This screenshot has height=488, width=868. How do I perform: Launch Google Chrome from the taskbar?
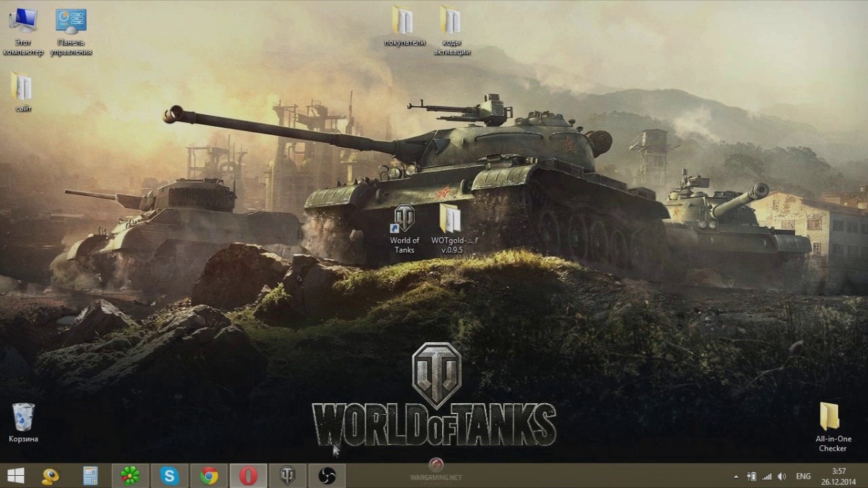click(x=209, y=476)
